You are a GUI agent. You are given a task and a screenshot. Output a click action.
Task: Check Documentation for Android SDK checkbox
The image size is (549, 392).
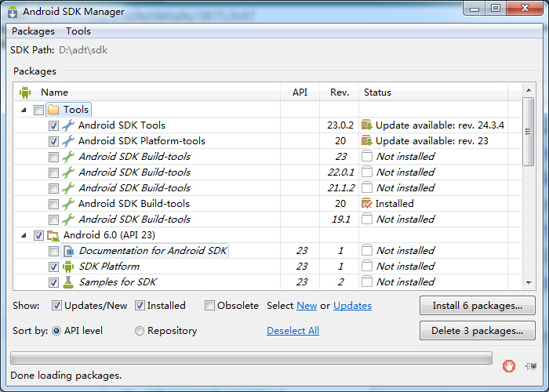point(53,252)
